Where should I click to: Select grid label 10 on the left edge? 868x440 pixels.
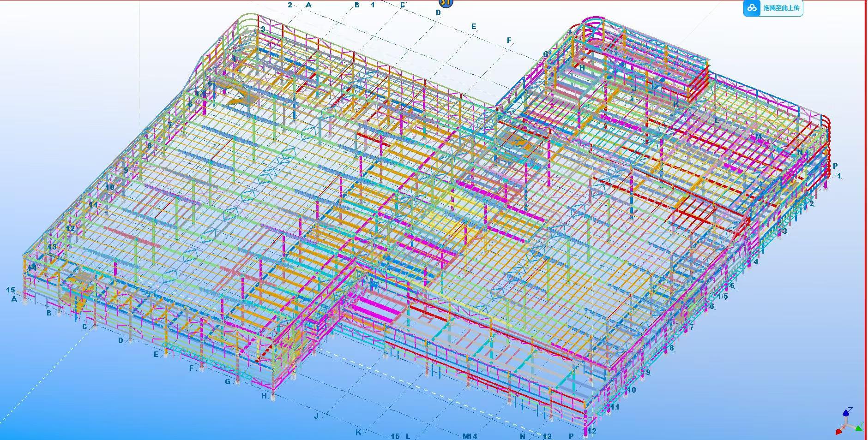point(110,187)
